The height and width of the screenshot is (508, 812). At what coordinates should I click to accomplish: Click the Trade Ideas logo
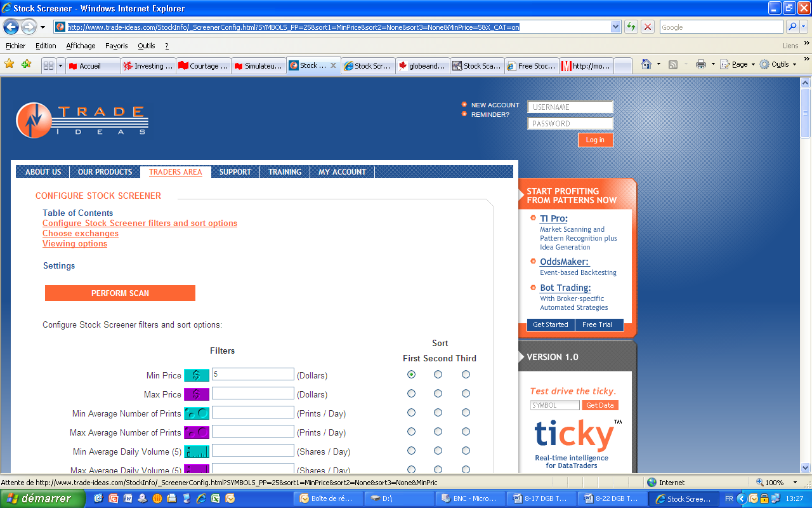click(82, 120)
